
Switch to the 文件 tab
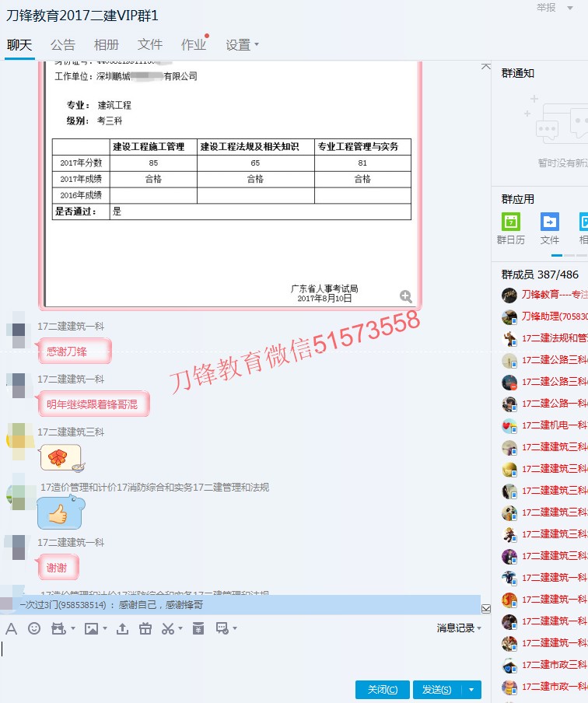[x=150, y=45]
